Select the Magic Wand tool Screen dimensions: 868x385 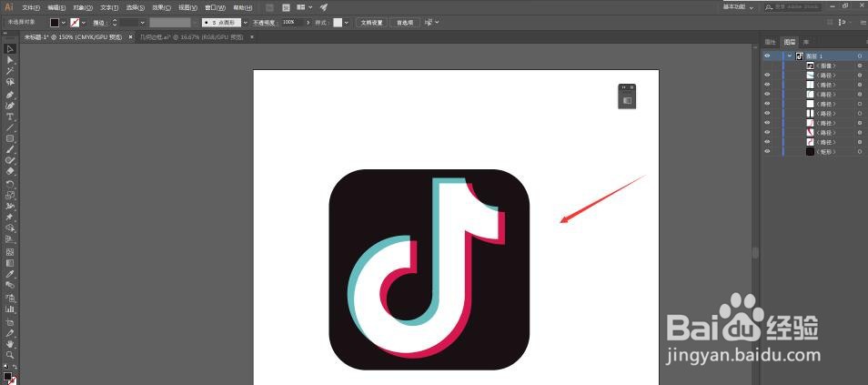(10, 71)
